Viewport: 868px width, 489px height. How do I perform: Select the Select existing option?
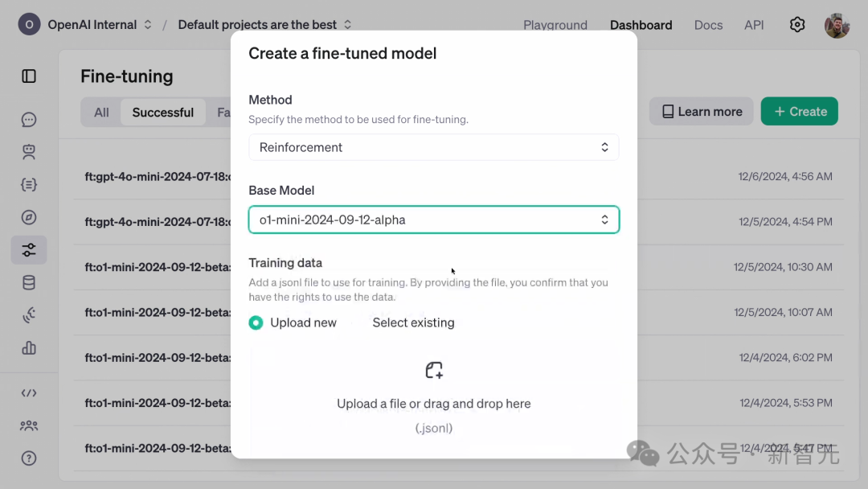[x=413, y=323]
